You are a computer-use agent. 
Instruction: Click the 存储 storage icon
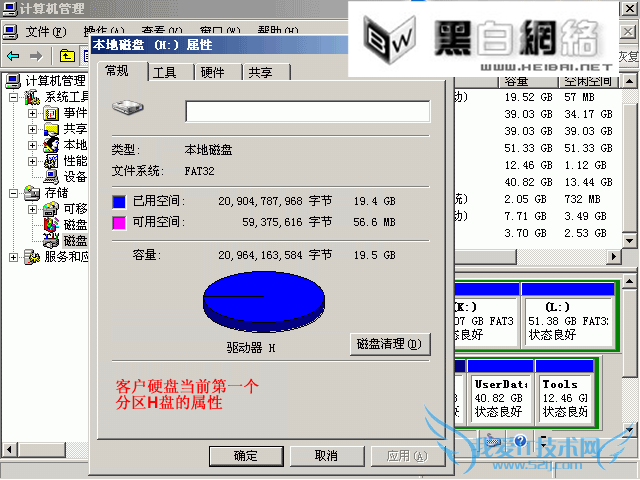pyautogui.click(x=32, y=193)
